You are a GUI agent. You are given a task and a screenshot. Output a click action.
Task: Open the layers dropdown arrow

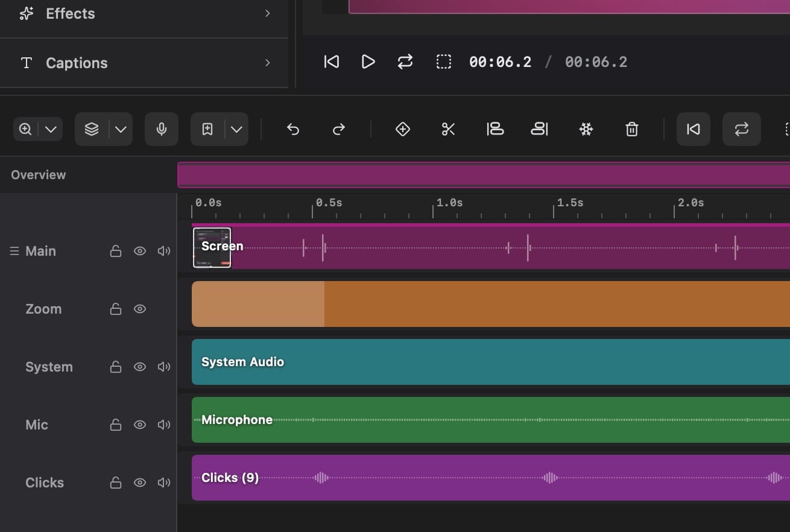click(x=121, y=129)
